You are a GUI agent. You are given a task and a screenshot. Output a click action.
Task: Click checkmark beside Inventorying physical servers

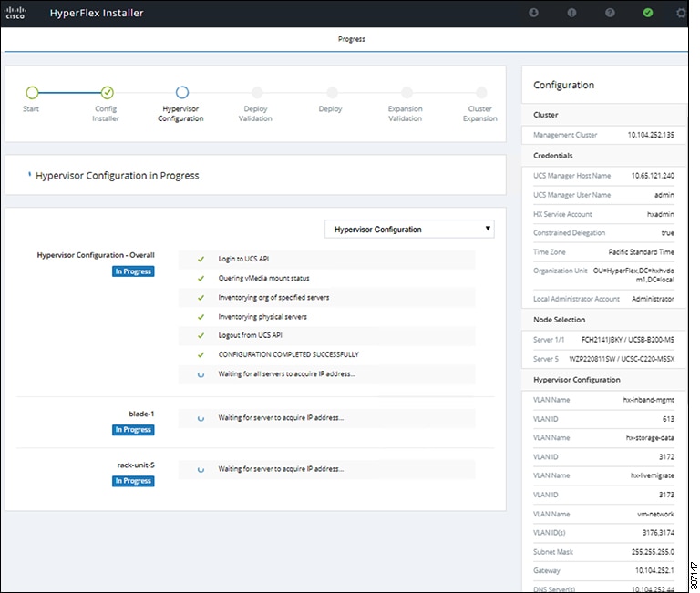coord(201,317)
